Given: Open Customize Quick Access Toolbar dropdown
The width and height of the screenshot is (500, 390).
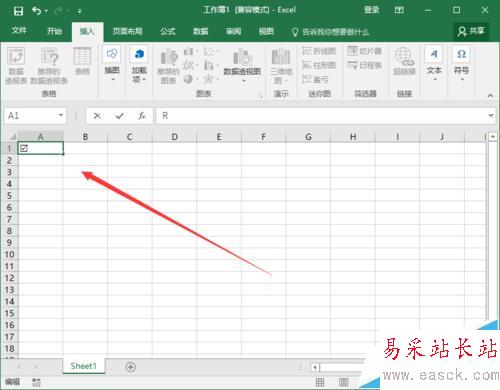Looking at the screenshot, I should coord(80,11).
